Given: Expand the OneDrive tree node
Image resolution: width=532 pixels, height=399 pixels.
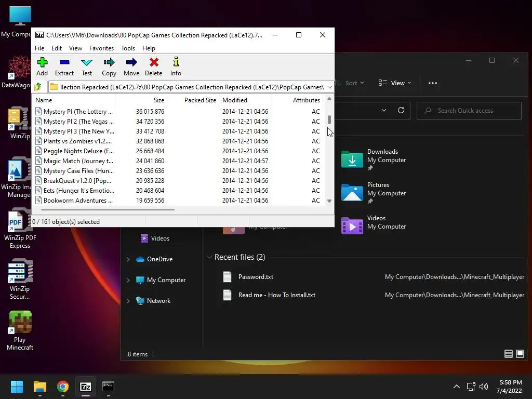Looking at the screenshot, I should pyautogui.click(x=128, y=259).
